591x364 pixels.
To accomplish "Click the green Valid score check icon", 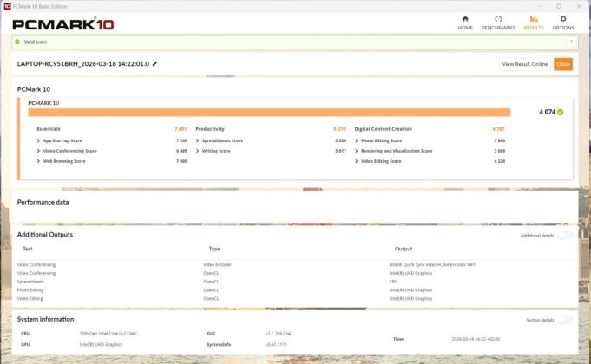I will 17,42.
